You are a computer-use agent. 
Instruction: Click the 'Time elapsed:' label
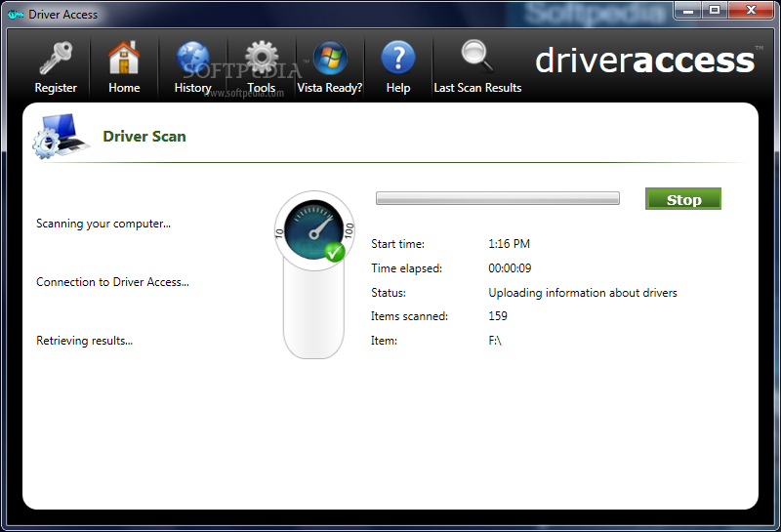(406, 268)
